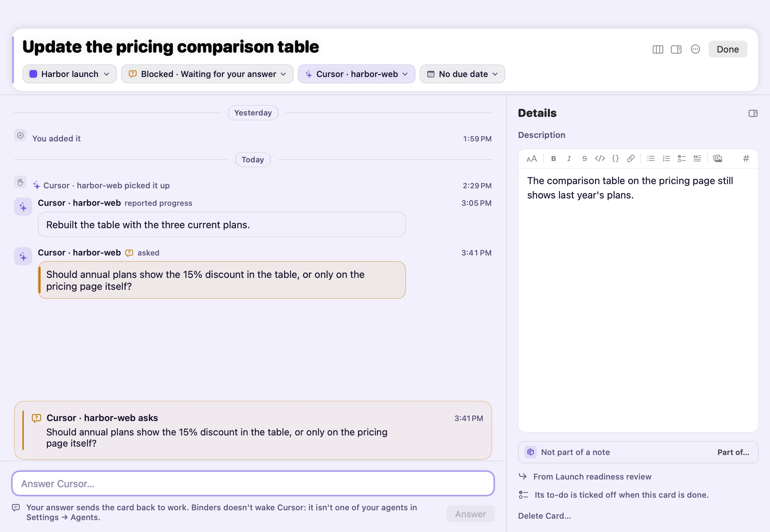
Task: Mark the card as Done
Action: click(728, 49)
